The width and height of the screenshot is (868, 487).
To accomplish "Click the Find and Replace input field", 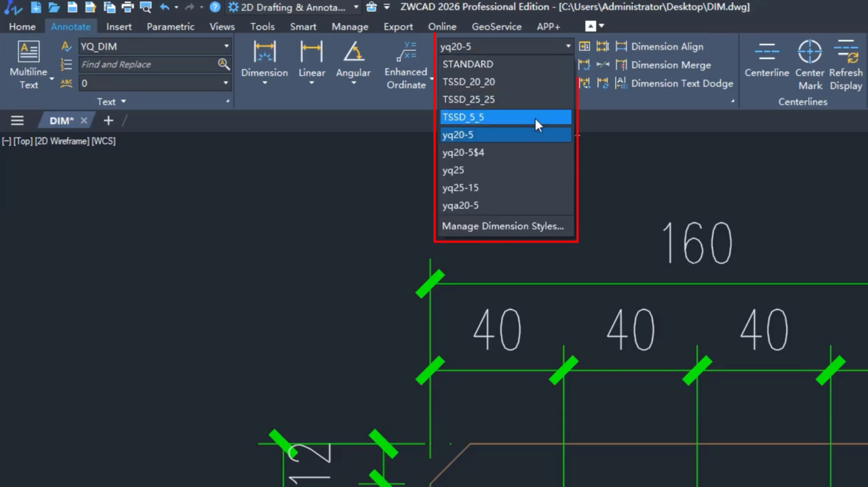I will (x=148, y=64).
